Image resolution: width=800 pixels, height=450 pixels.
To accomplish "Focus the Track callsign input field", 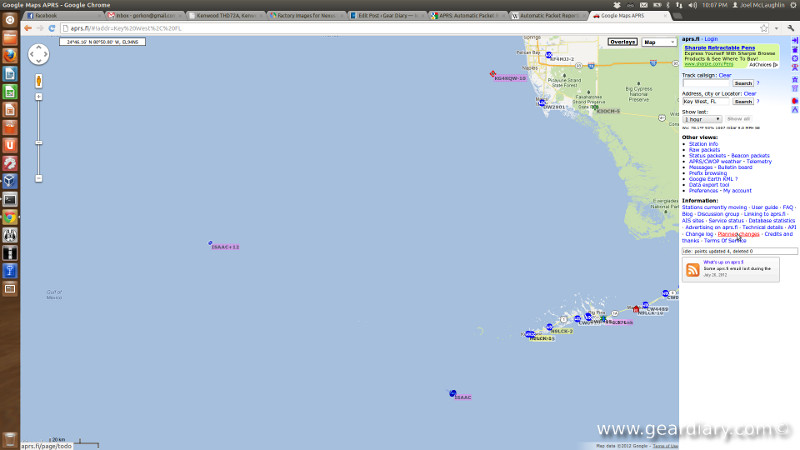I will click(x=707, y=83).
